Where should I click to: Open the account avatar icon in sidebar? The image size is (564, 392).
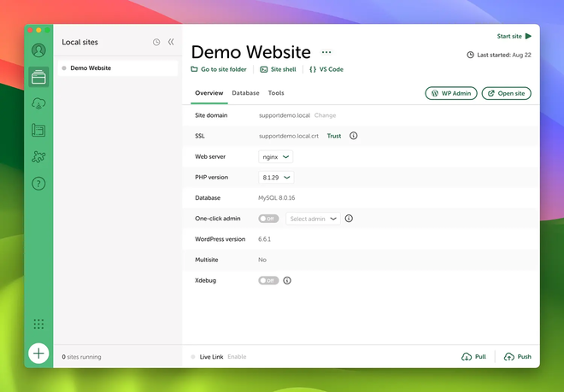(x=38, y=50)
